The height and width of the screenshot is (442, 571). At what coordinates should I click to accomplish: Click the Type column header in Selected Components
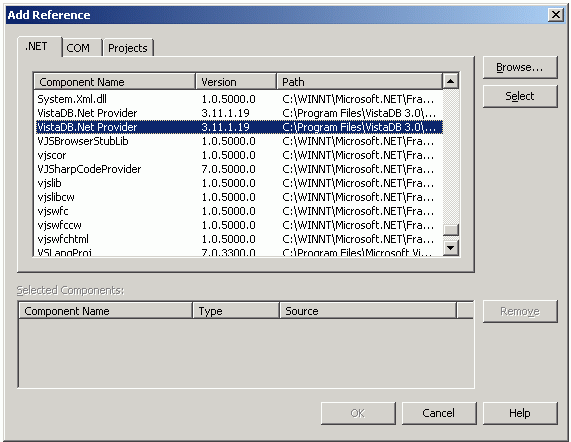click(236, 311)
